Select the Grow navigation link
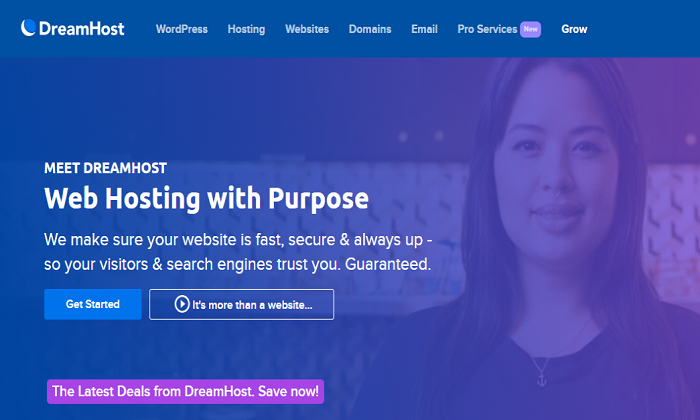This screenshot has width=700, height=420. click(x=574, y=29)
